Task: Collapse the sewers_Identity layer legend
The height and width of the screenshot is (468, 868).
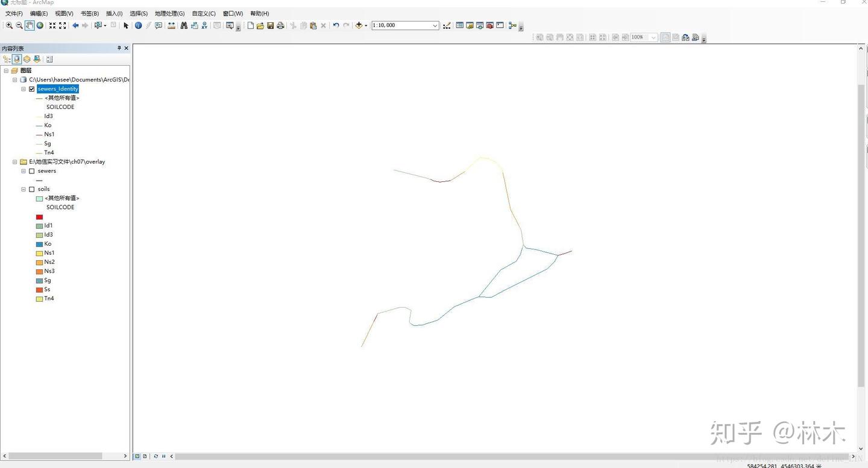Action: point(24,89)
